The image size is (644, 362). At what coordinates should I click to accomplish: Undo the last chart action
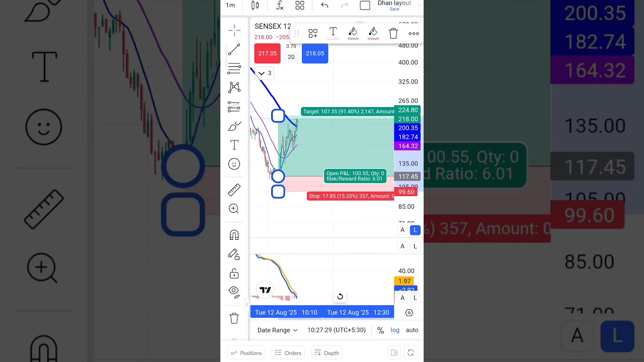[x=325, y=6]
